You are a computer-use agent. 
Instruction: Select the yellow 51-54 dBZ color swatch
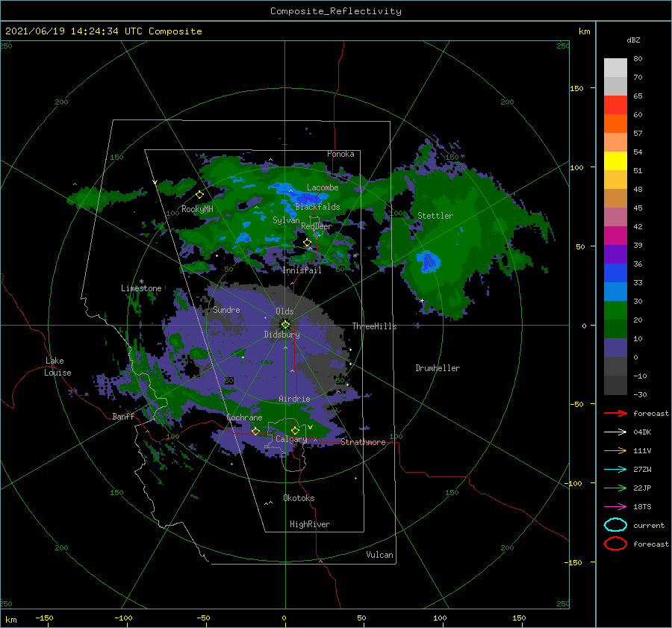coord(615,161)
